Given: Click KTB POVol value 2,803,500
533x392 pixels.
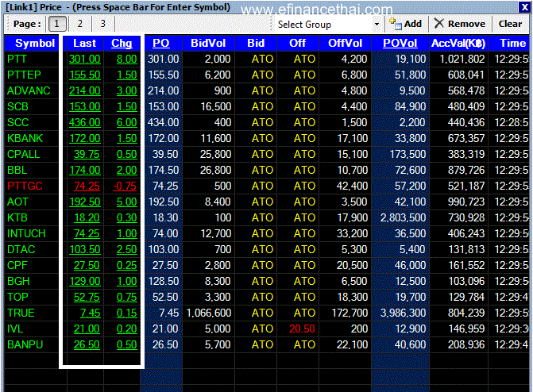Looking at the screenshot, I should point(403,218).
